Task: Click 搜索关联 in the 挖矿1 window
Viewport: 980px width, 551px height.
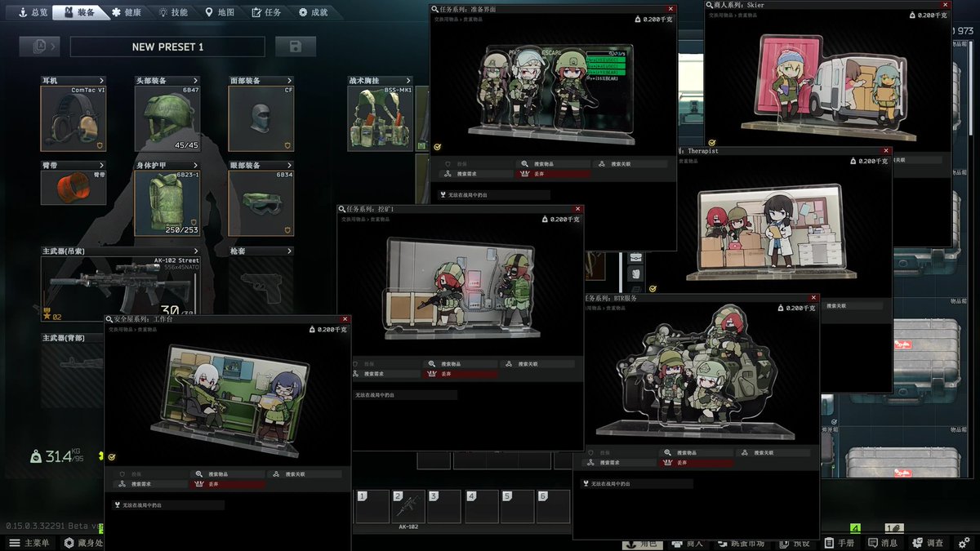Action: [537, 363]
